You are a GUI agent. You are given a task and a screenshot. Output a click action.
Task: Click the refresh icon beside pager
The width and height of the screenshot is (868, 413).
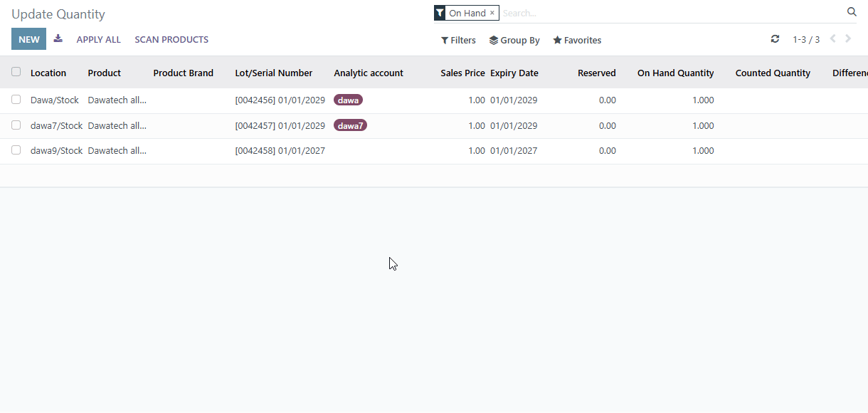(775, 39)
